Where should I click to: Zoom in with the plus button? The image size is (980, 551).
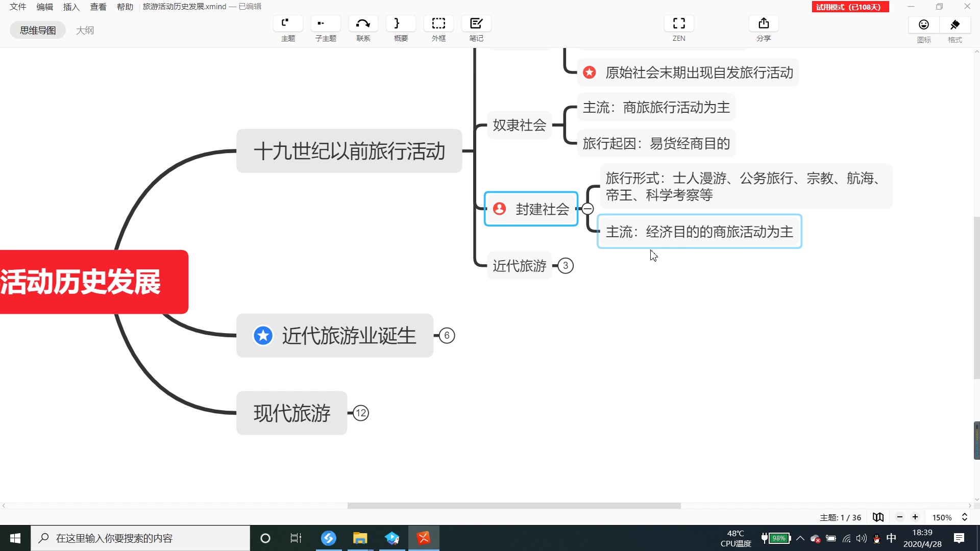915,517
